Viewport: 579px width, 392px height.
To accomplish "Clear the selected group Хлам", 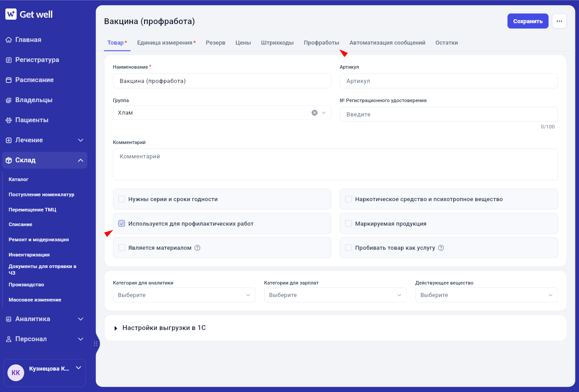I will [314, 113].
